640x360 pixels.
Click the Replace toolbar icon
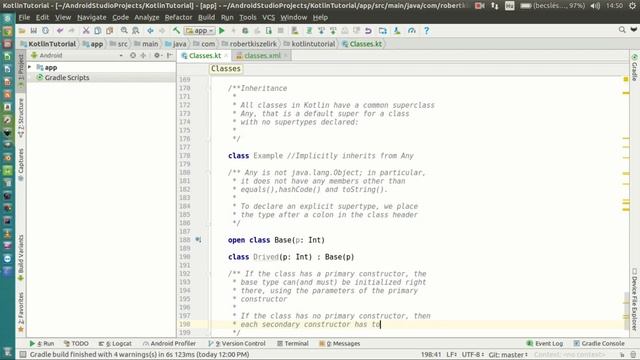[x=136, y=31]
